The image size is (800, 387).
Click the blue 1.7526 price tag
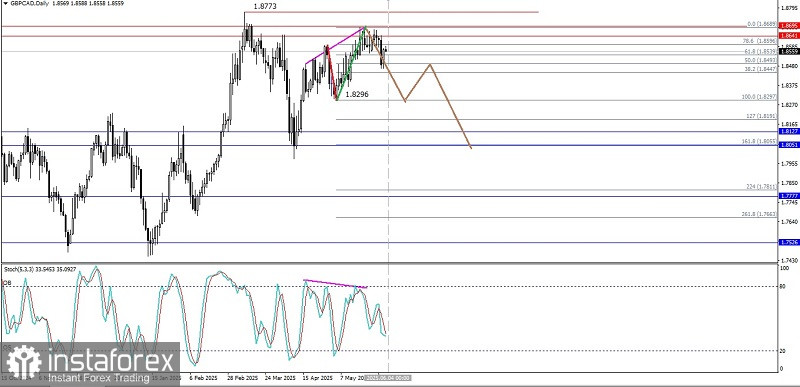pyautogui.click(x=789, y=242)
